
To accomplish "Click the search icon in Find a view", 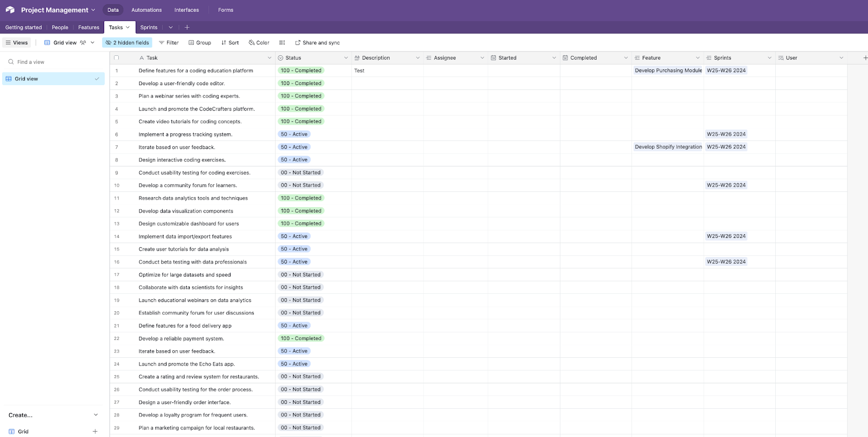I will coord(11,62).
